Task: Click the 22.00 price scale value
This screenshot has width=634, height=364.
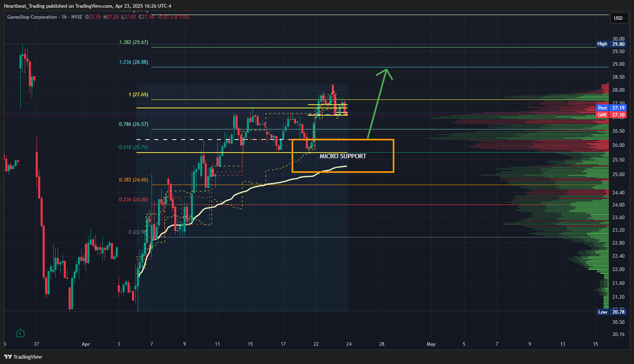Action: (618, 269)
